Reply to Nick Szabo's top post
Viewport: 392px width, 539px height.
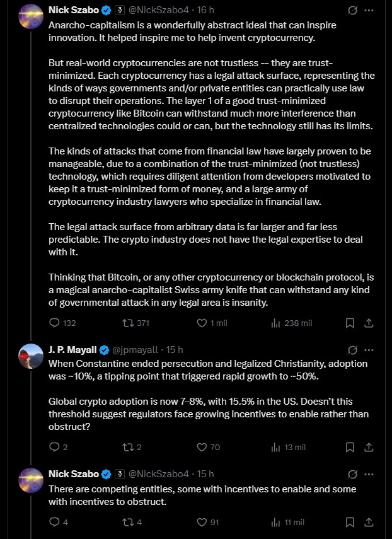[55, 323]
